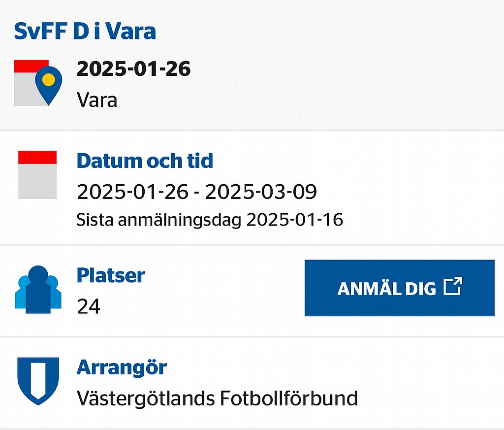Viewport: 504px width, 430px height.
Task: Click the ANMÄL DIG button
Action: [x=400, y=288]
